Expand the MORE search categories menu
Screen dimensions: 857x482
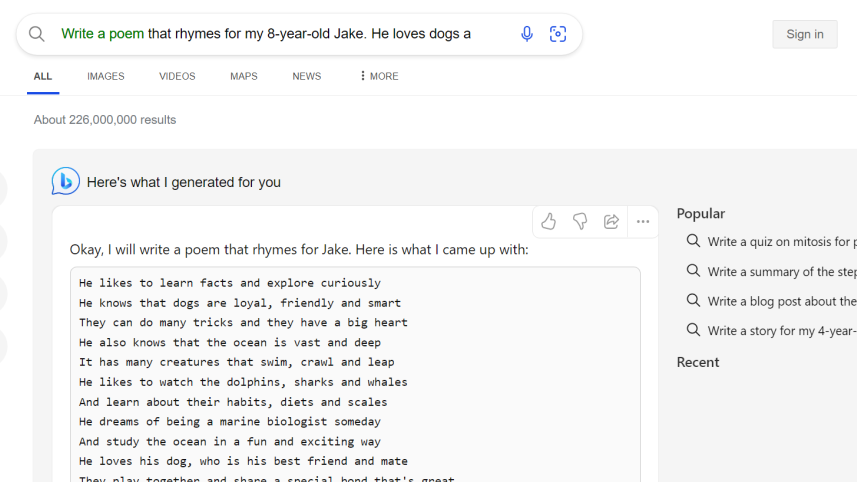click(x=378, y=76)
